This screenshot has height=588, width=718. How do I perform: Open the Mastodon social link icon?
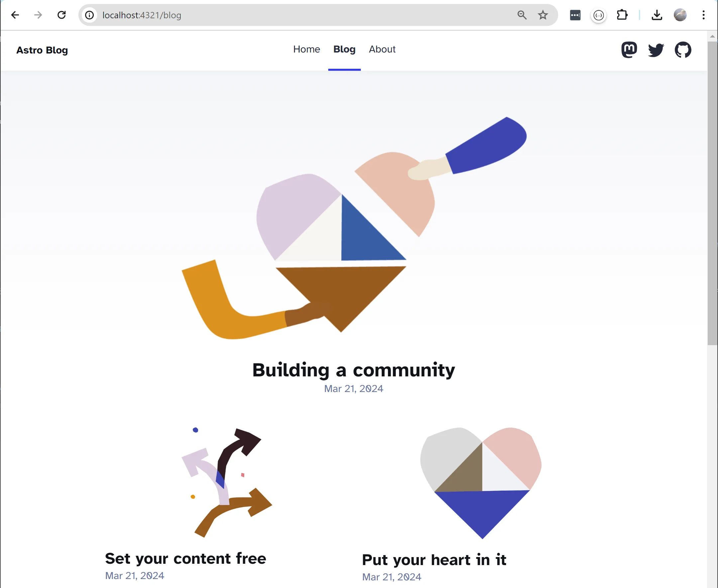(629, 50)
